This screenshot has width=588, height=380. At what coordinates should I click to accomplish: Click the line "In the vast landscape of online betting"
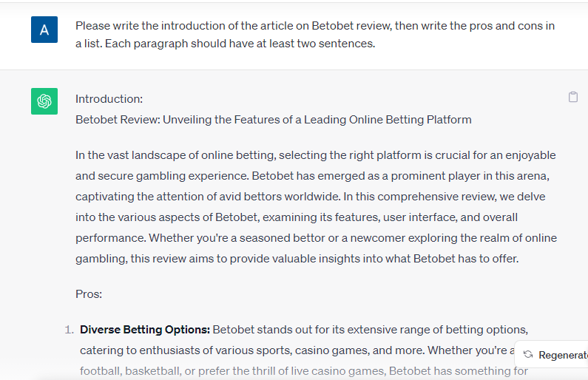click(315, 155)
